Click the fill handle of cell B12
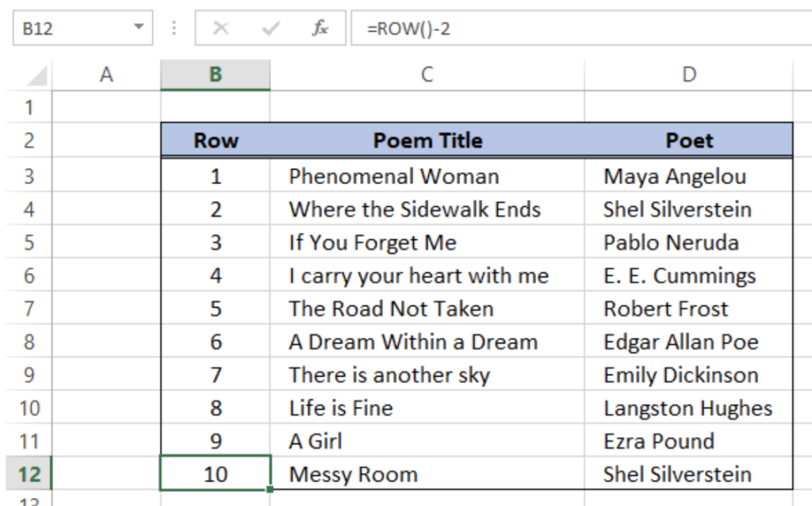812x506 pixels. pos(270,489)
